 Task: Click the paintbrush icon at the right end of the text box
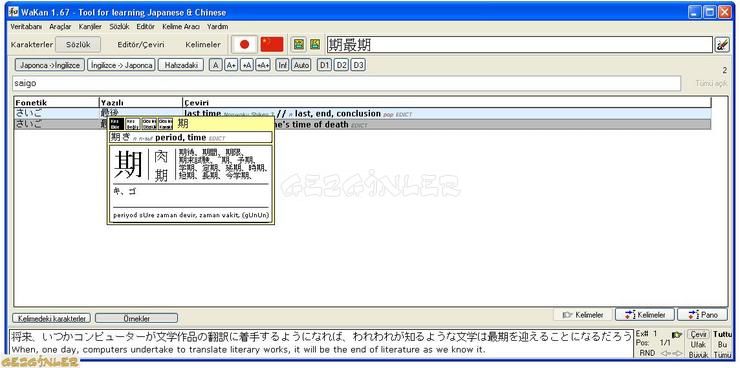click(x=722, y=45)
